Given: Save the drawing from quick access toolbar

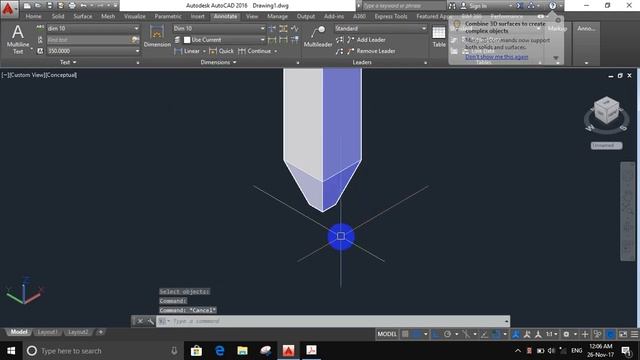Looking at the screenshot, I should coord(49,6).
